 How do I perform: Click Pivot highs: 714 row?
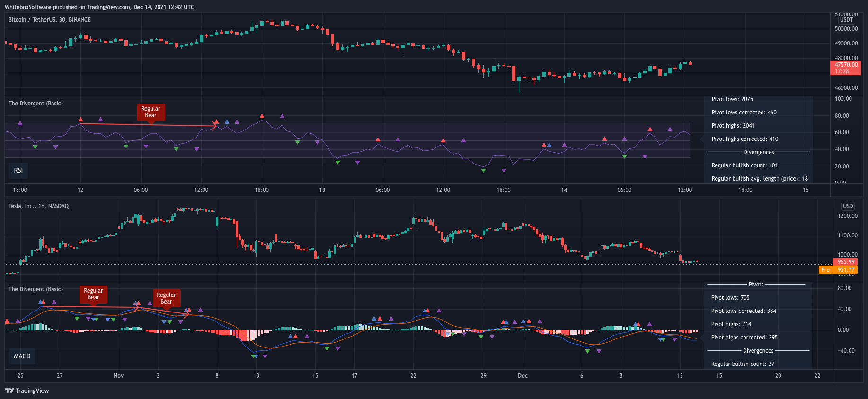(731, 324)
